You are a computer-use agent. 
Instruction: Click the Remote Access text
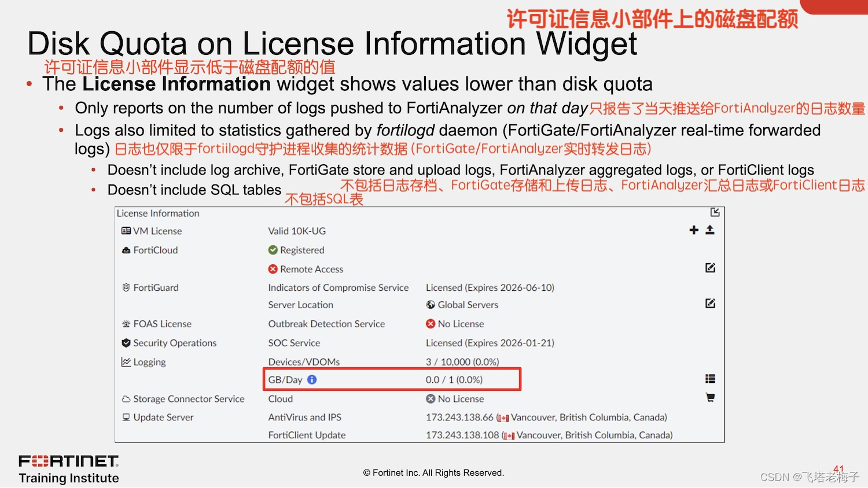pyautogui.click(x=312, y=269)
